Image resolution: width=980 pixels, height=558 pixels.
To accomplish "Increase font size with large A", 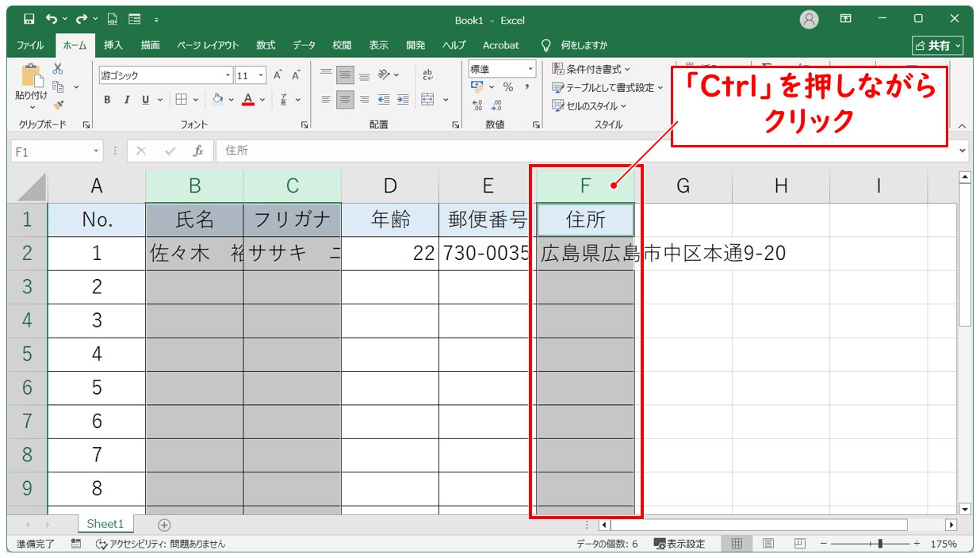I will (x=278, y=75).
